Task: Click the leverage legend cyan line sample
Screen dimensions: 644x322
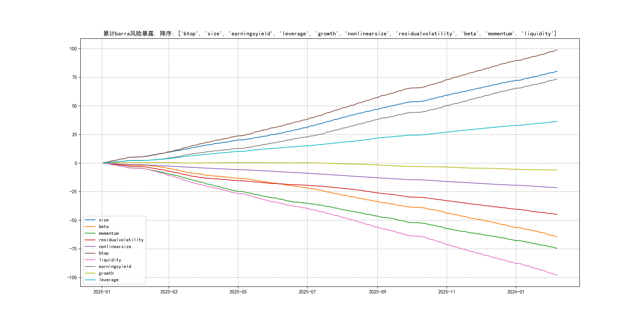Action: click(x=90, y=280)
